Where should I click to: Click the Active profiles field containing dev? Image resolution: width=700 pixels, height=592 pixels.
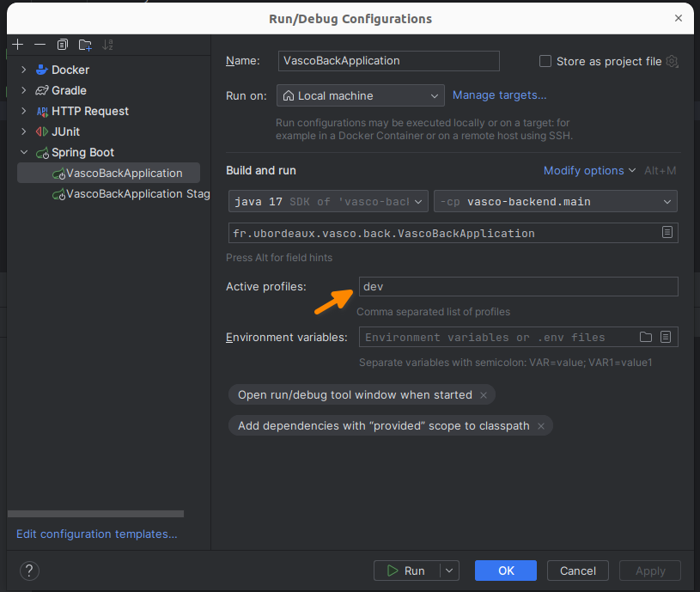517,286
